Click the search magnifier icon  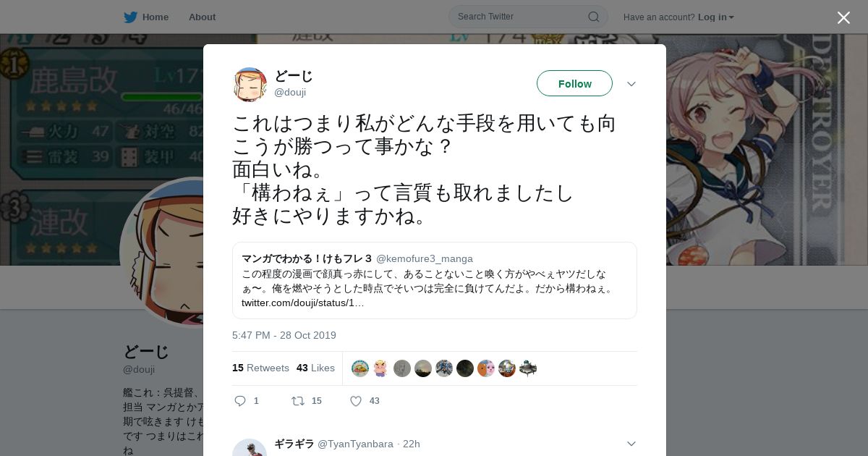point(593,17)
